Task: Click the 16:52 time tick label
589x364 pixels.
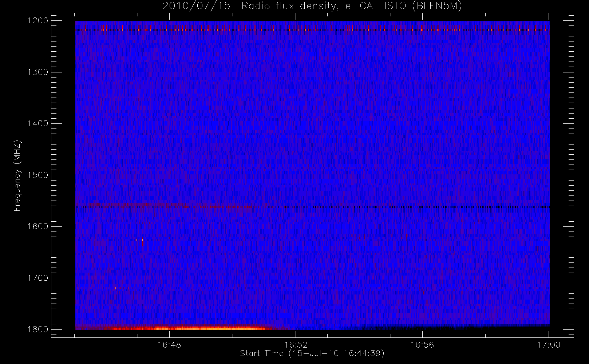Action: coord(296,344)
